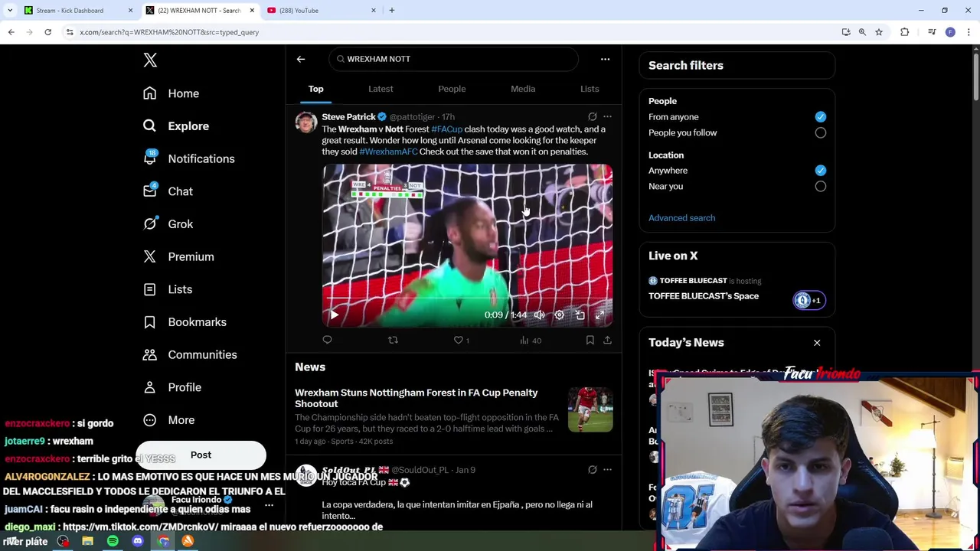Bookmark this page with the star icon
This screenshot has width=980, height=551.
(879, 32)
